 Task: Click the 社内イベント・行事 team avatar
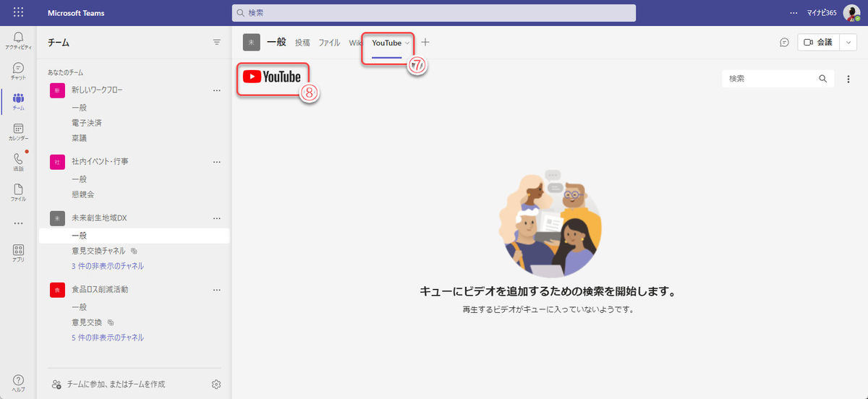57,161
